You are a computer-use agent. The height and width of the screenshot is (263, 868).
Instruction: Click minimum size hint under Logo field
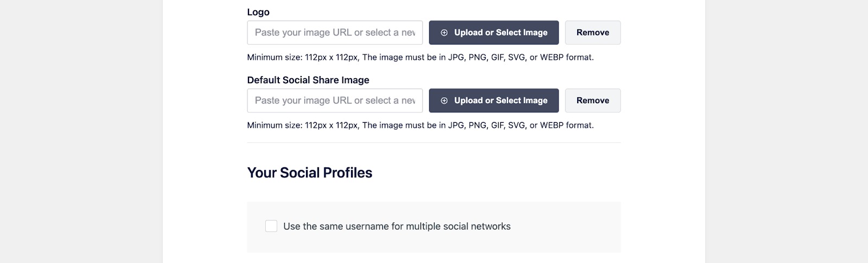420,57
